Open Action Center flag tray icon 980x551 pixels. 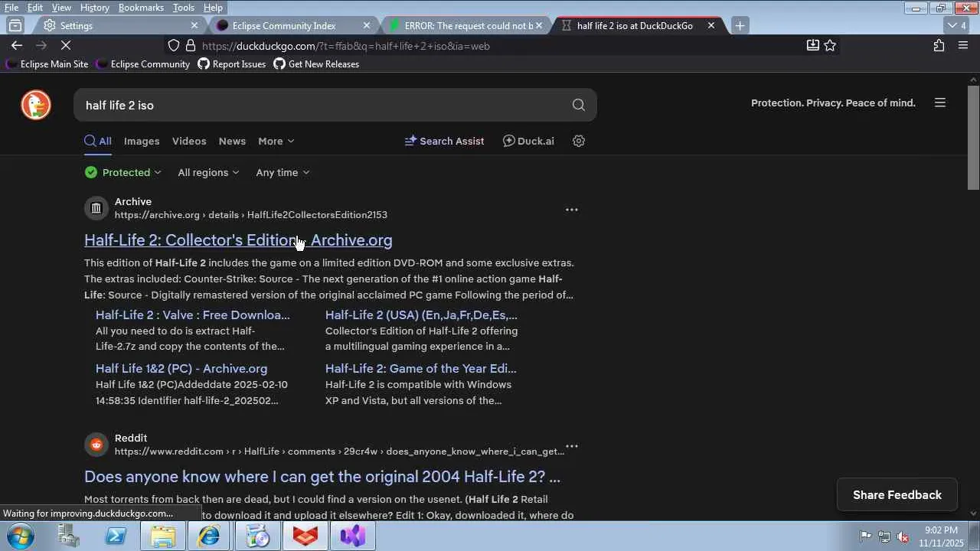coord(865,536)
